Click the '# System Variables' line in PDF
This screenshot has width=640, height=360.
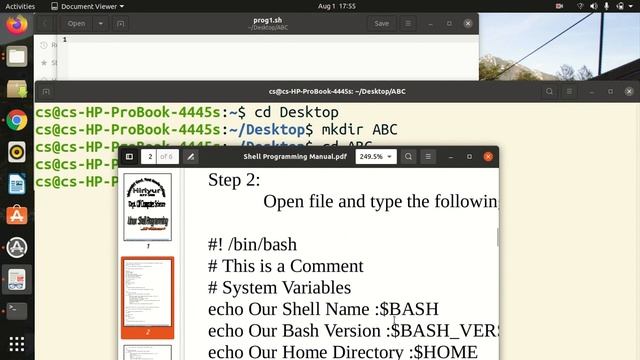280,288
